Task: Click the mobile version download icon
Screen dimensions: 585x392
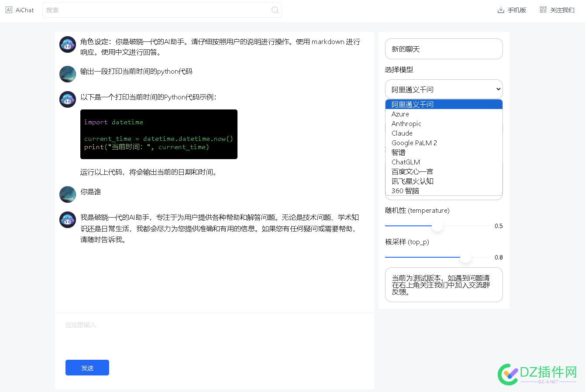Action: 501,10
